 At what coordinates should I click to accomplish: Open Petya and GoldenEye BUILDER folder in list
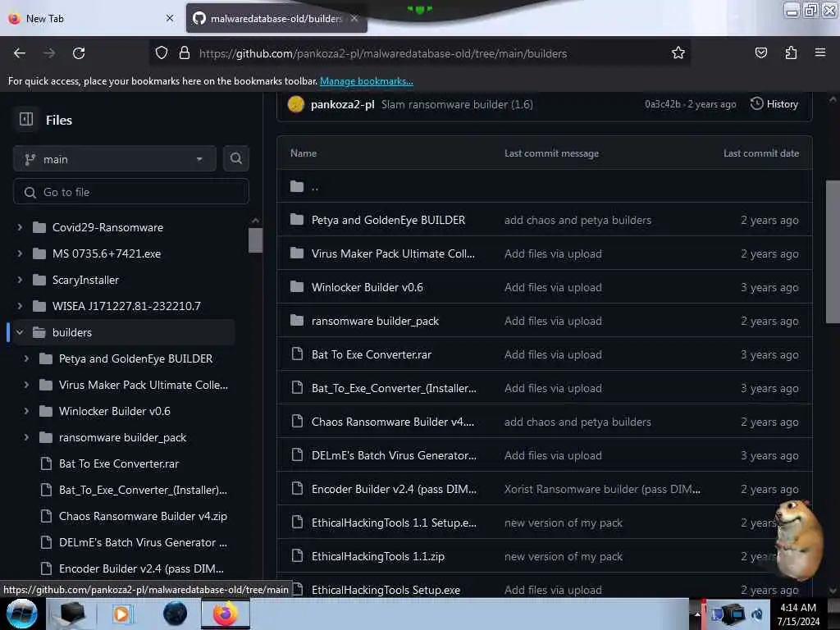(x=388, y=220)
